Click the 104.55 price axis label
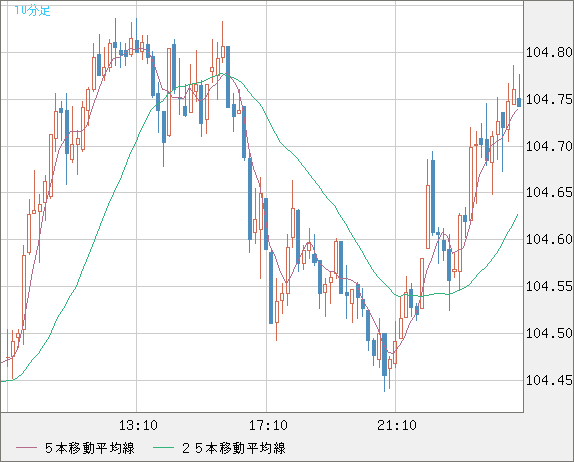 (549, 286)
